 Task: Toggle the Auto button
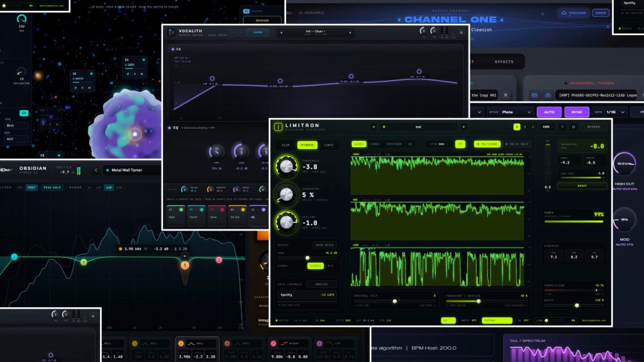(548, 112)
